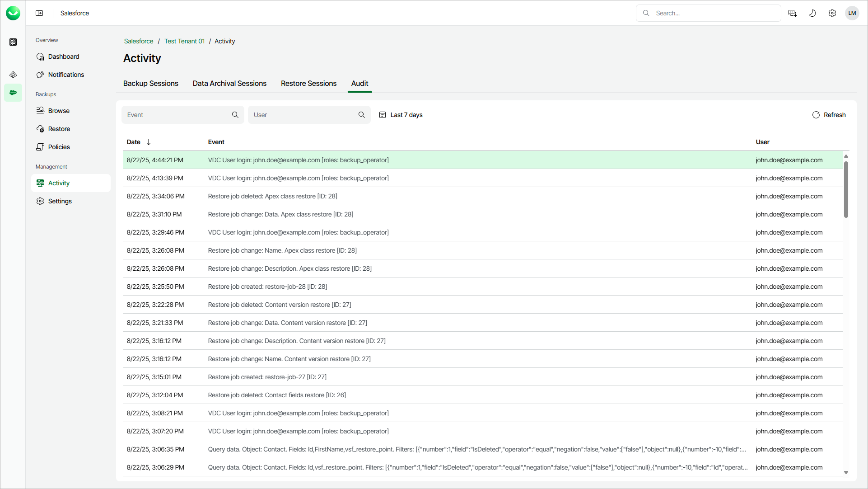The height and width of the screenshot is (489, 868).
Task: Open the Last 7 days date filter
Action: (401, 115)
